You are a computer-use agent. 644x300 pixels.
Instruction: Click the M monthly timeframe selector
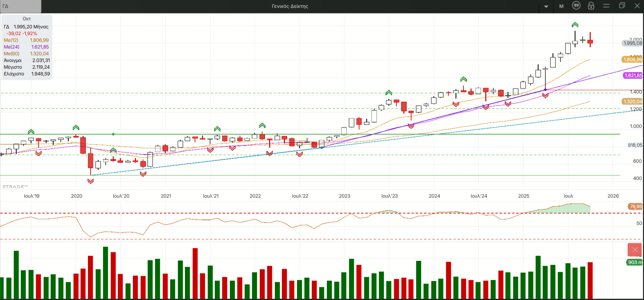click(x=561, y=6)
